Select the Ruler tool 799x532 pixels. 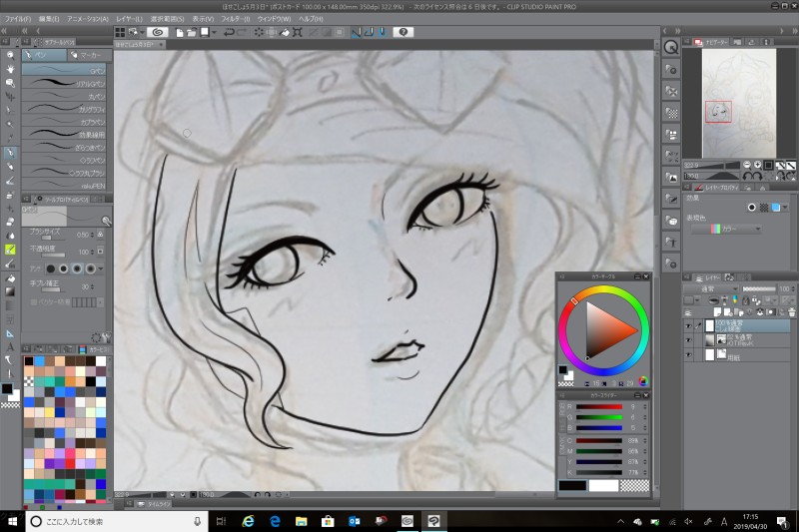pos(10,333)
